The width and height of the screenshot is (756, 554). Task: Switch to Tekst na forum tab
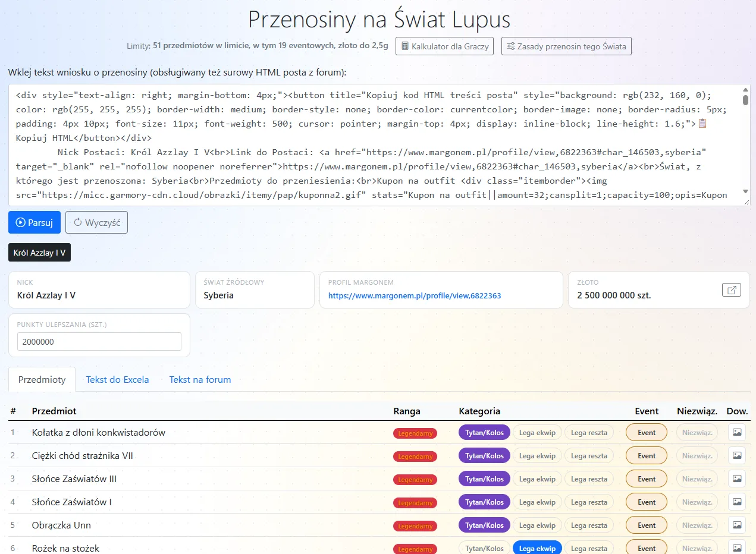(x=200, y=379)
